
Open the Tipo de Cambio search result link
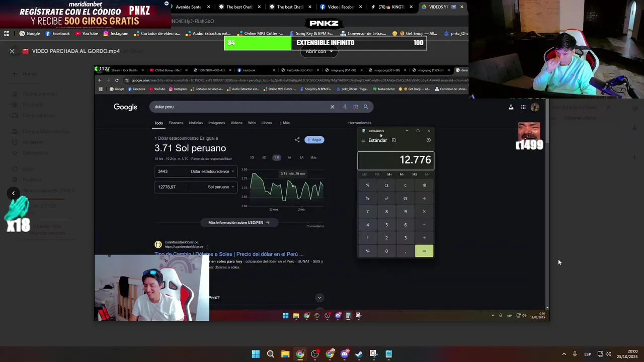click(229, 254)
